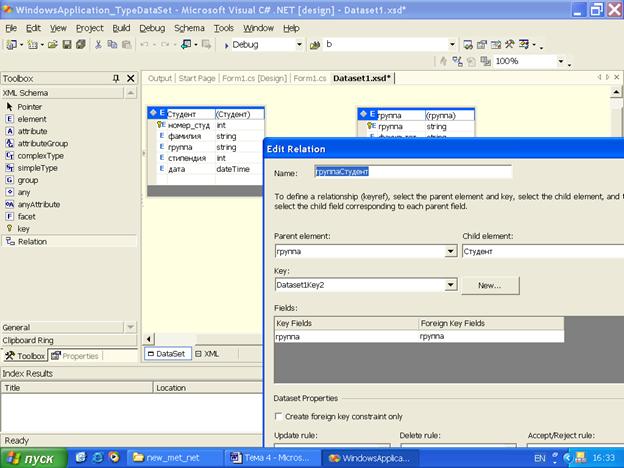Pin the Toolbox panel with pushpin
Viewport: 624px width, 468px height.
pyautogui.click(x=116, y=78)
